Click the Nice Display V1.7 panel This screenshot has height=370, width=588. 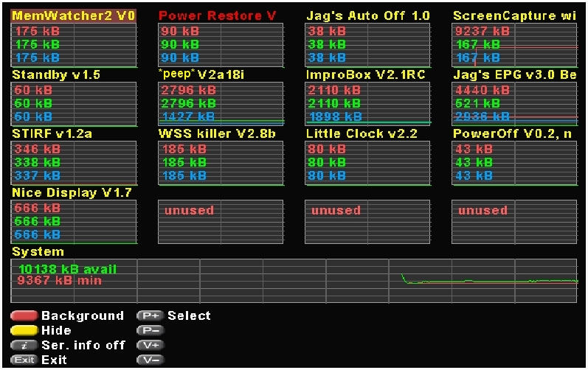point(74,221)
